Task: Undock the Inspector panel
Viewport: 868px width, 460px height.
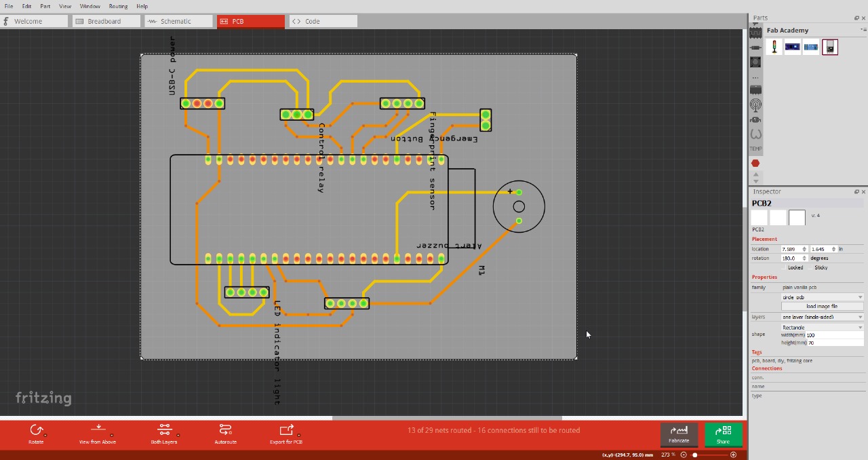Action: click(856, 191)
